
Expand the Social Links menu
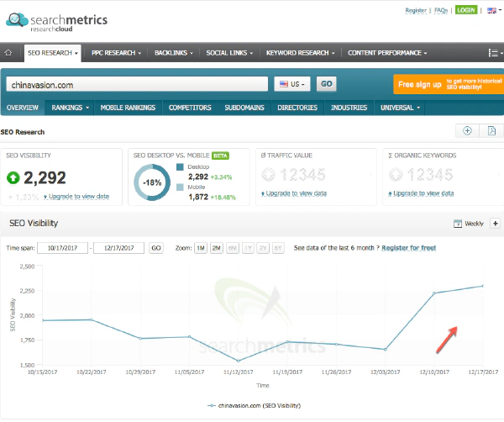tap(229, 53)
